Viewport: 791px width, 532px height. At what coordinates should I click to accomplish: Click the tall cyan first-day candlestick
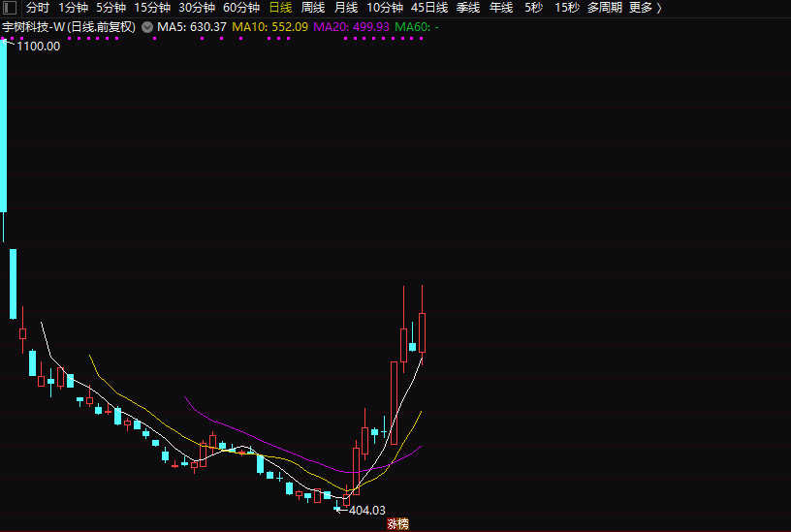(x=4, y=126)
